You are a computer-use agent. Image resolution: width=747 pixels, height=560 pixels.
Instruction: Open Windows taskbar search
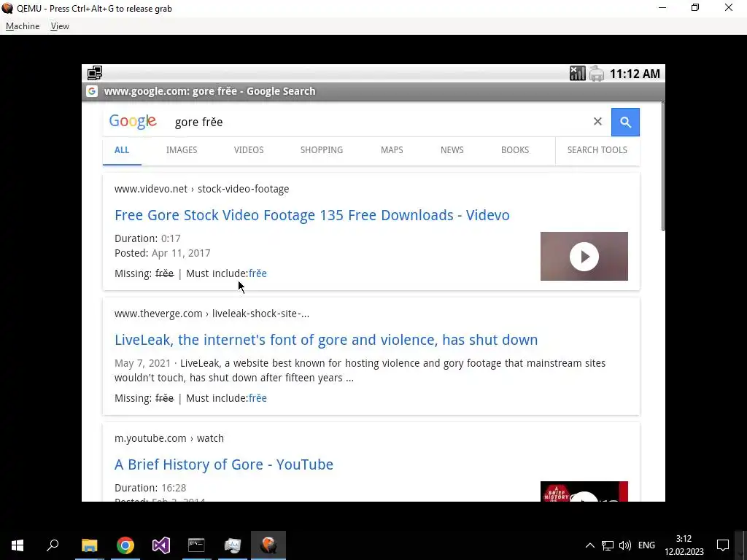point(53,545)
